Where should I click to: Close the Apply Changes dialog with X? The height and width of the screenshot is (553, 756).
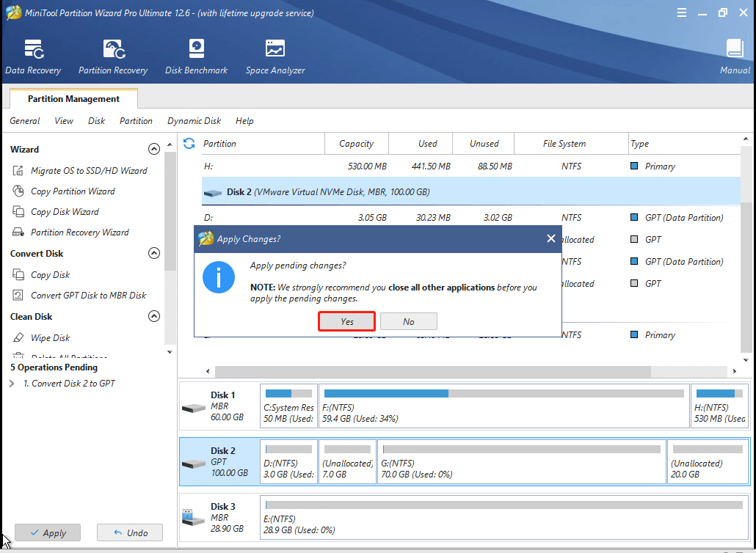point(551,238)
